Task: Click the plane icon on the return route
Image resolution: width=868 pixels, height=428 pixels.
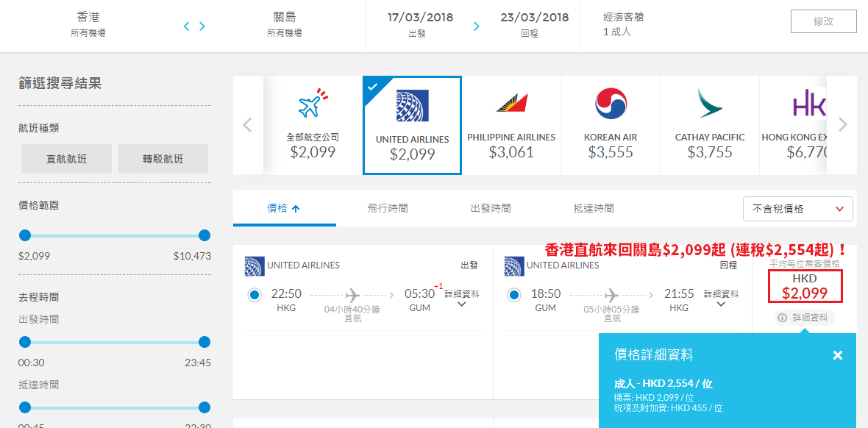Action: point(611,295)
